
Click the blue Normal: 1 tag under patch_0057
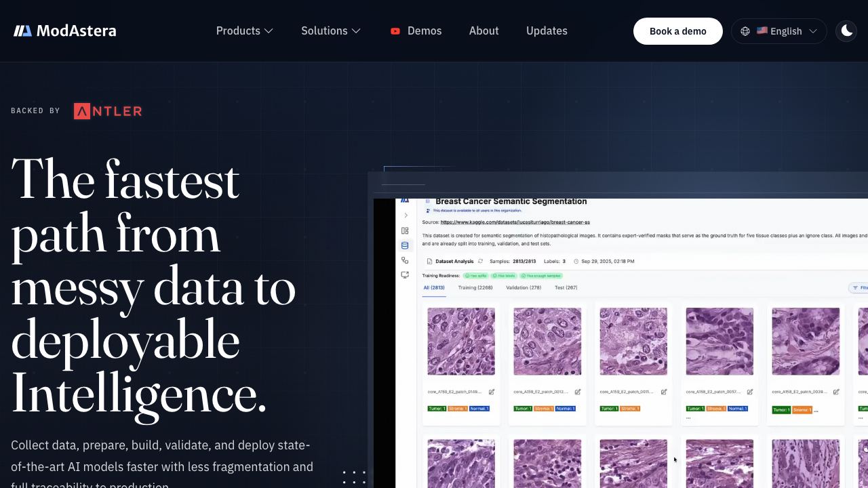[738, 409]
